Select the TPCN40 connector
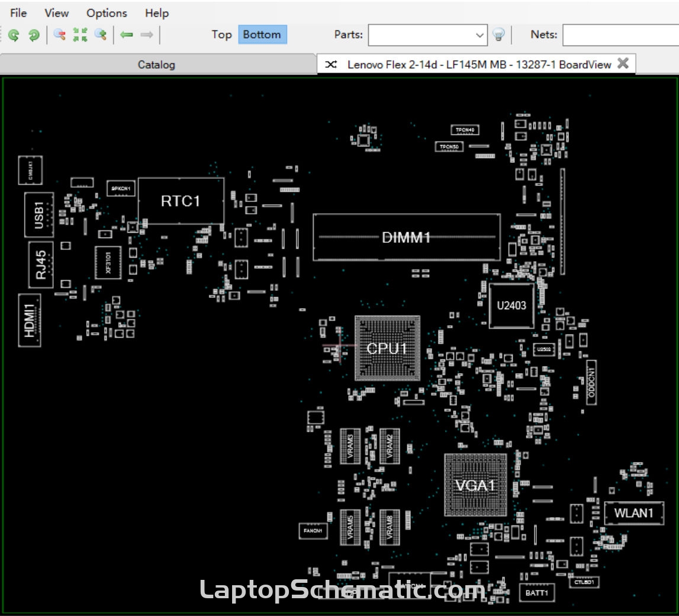Screen dimensions: 679x616 pyautogui.click(x=465, y=130)
